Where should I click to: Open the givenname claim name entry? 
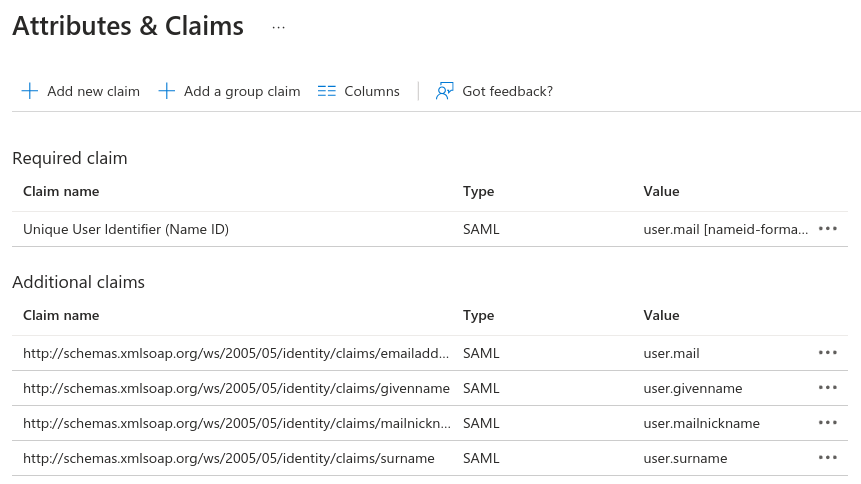pyautogui.click(x=236, y=388)
